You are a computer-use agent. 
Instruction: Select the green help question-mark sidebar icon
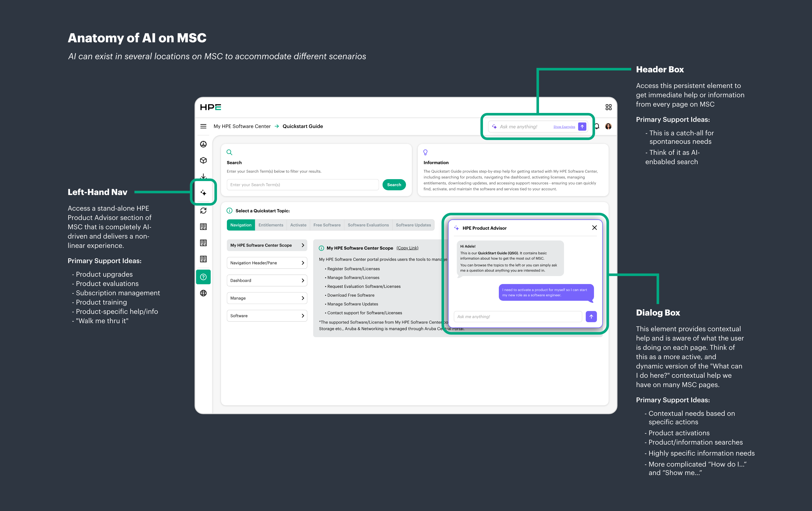tap(203, 277)
